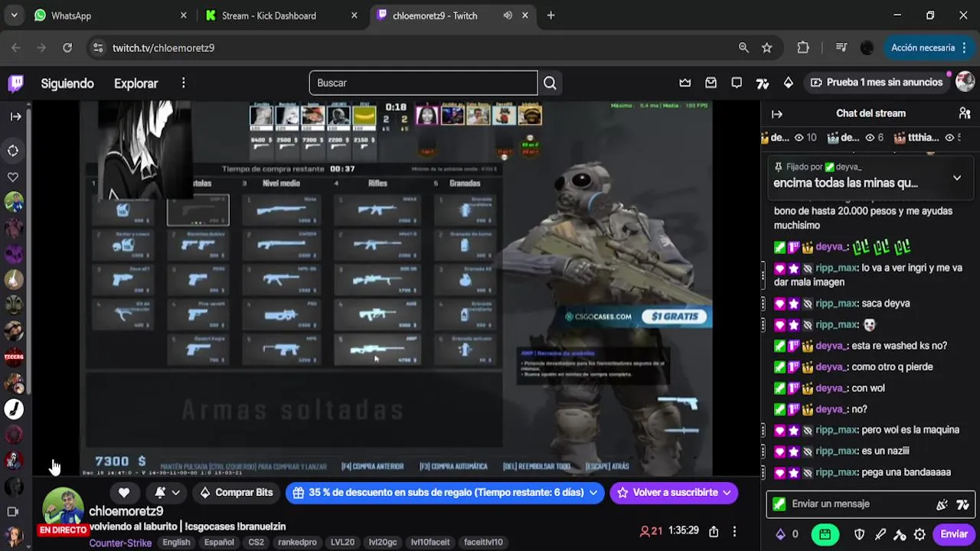Click the Español tag
The image size is (980, 551).
point(219,543)
